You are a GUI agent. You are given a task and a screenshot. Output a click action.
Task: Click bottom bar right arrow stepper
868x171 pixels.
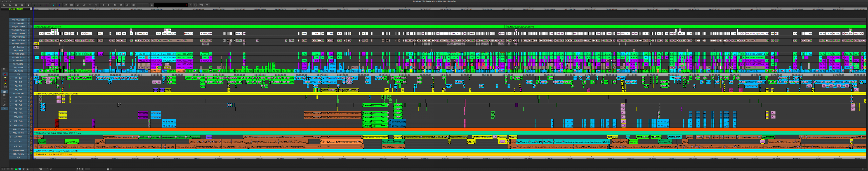click(80, 169)
